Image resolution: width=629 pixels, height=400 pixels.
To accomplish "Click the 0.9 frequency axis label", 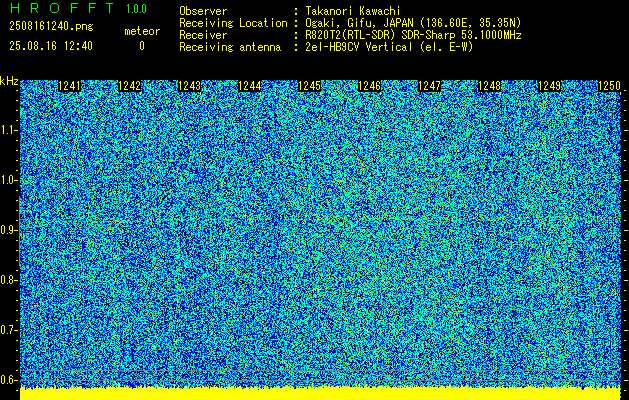I will (x=8, y=230).
